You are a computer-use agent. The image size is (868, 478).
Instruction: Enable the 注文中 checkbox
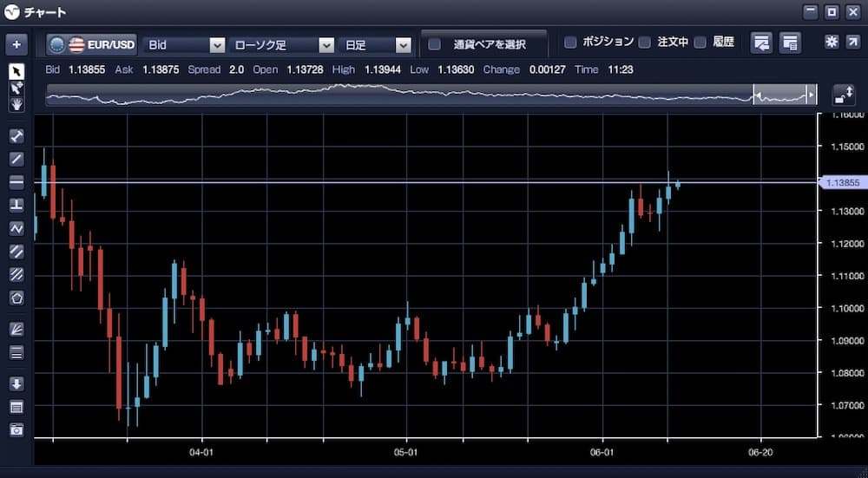[644, 42]
